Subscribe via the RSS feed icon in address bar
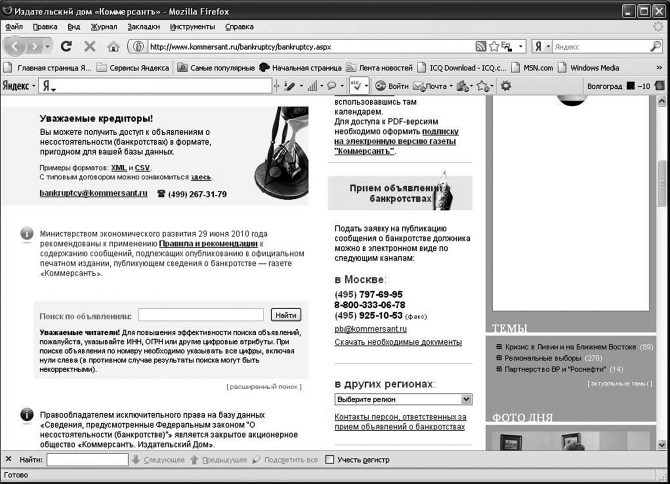 481,47
